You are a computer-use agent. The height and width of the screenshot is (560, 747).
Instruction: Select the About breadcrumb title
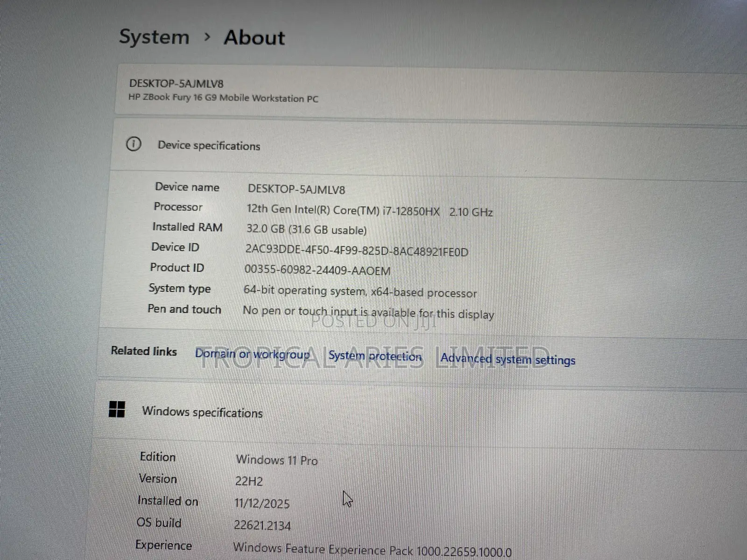tap(254, 38)
